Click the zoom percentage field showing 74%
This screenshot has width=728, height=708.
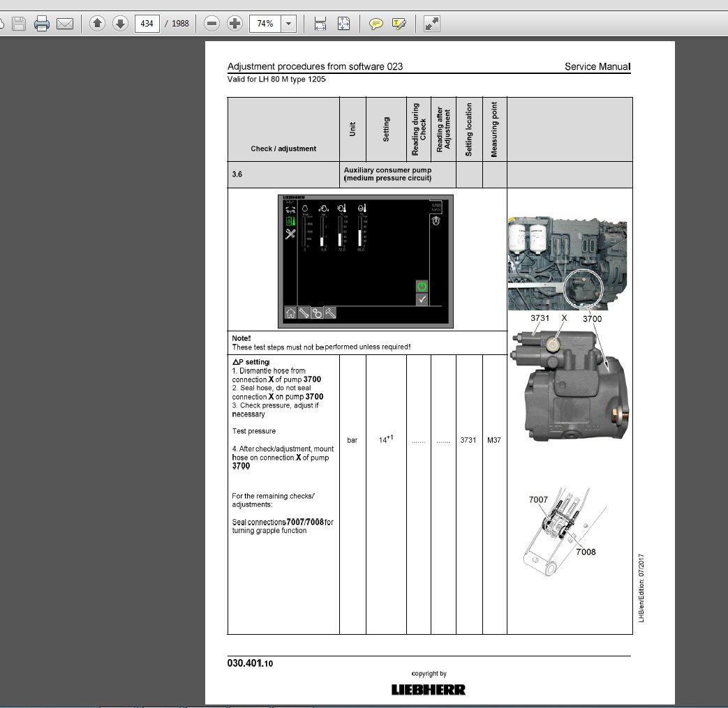(265, 23)
